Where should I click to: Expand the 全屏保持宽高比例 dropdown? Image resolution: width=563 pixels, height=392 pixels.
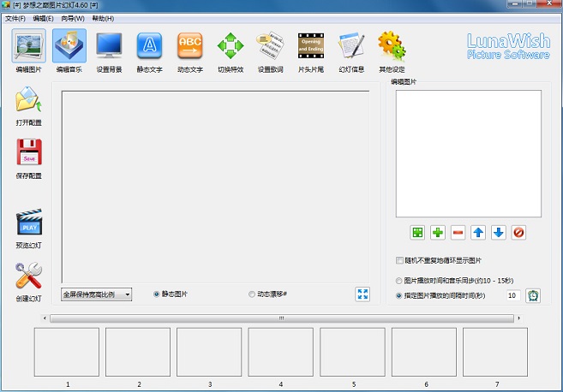(x=96, y=294)
